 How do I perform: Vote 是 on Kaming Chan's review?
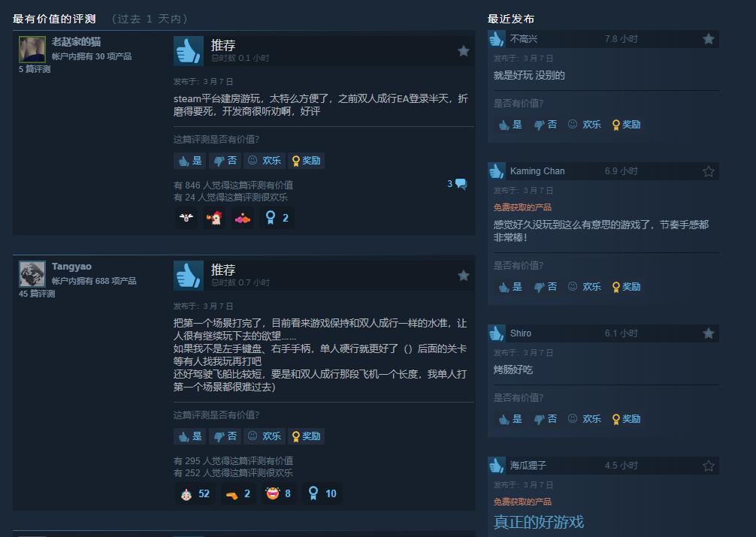(510, 287)
